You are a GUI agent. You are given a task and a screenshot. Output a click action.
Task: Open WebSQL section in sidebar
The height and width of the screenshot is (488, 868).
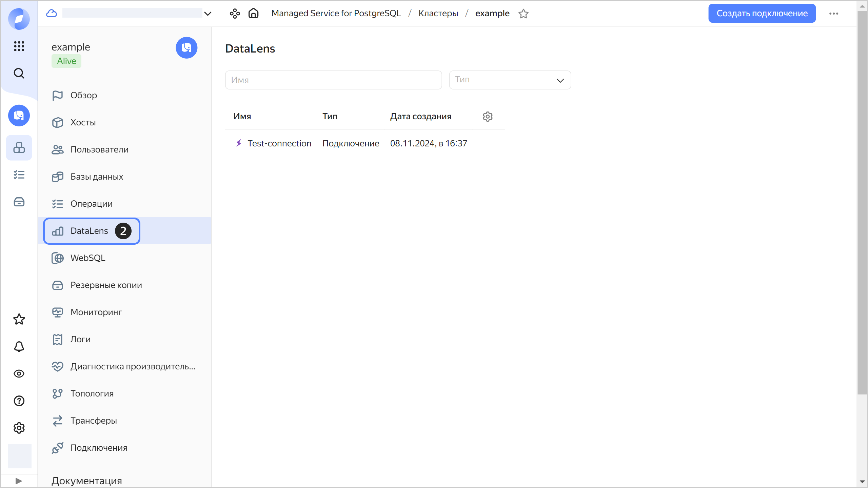(x=88, y=258)
